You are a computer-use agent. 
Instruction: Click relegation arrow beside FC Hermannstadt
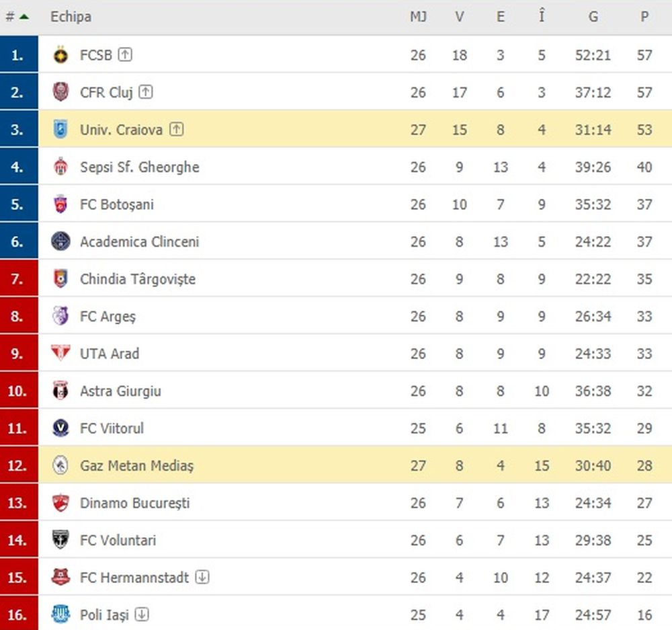click(x=202, y=577)
